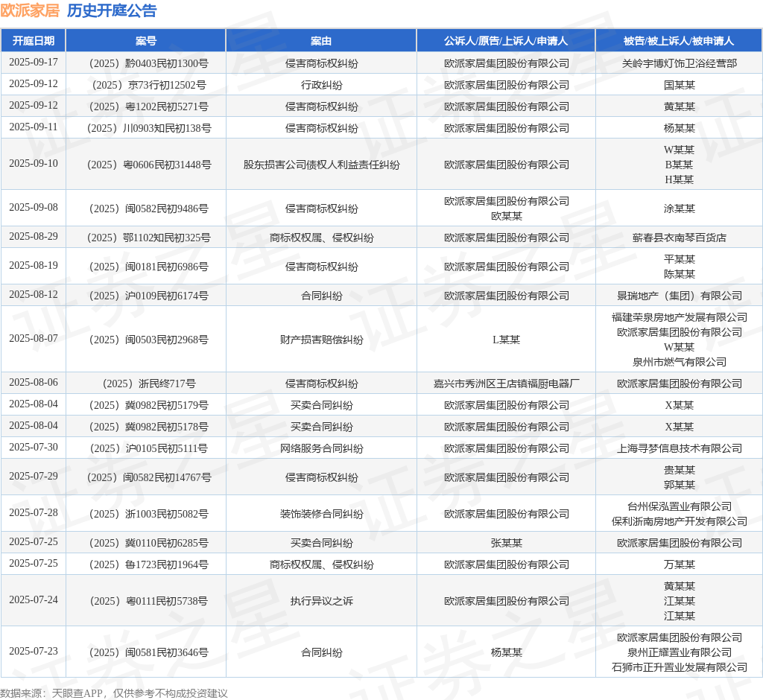The image size is (763, 700).
Task: Click defendant 郭某某
Action: click(680, 485)
